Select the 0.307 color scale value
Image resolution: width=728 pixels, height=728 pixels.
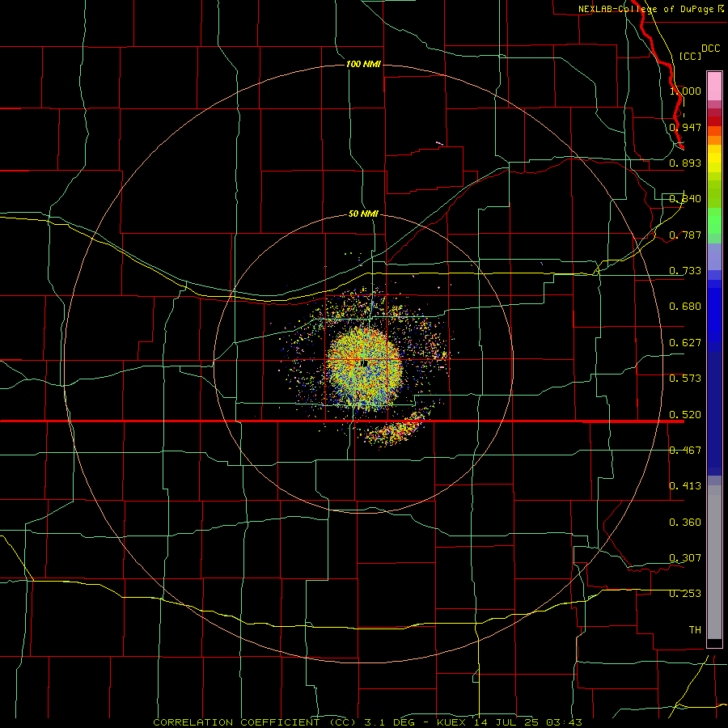click(685, 558)
